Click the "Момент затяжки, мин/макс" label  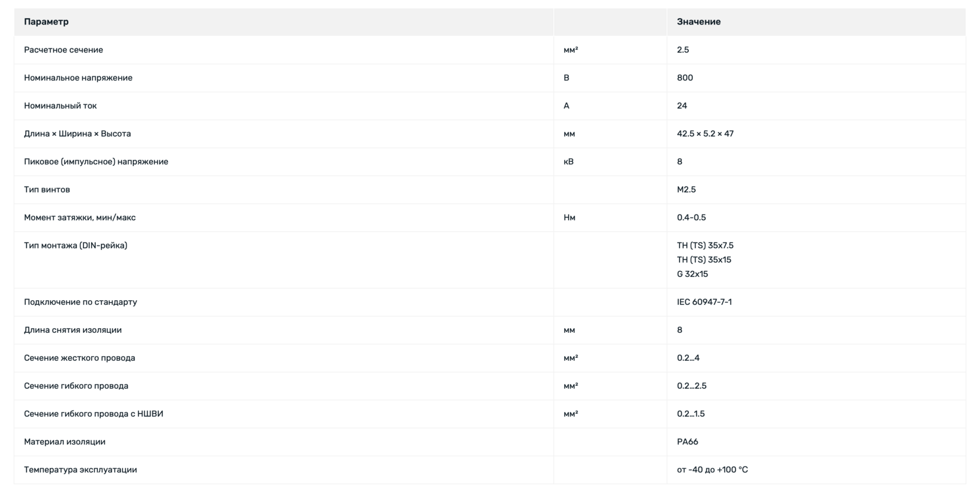[x=79, y=217]
